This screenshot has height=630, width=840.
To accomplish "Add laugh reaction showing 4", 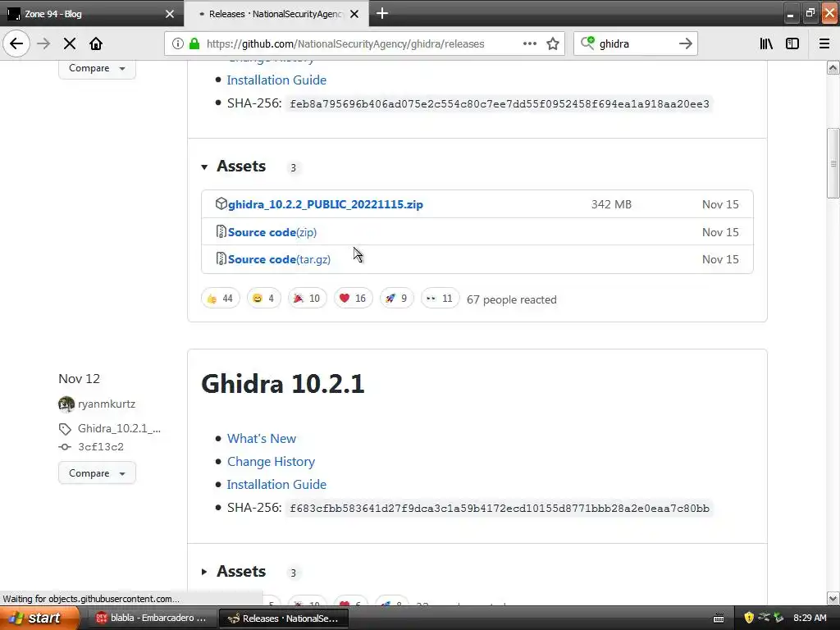I will (263, 299).
